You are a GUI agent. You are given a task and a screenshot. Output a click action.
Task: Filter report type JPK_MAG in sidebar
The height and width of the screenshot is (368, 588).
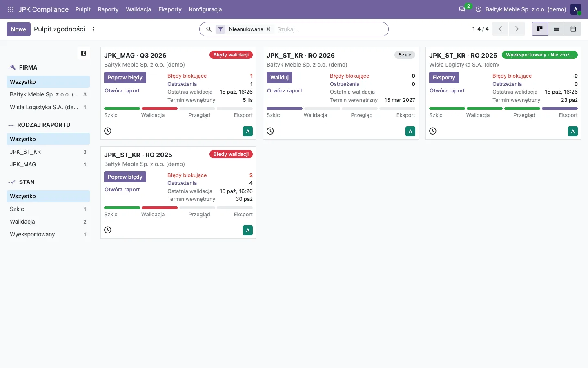tap(48, 164)
